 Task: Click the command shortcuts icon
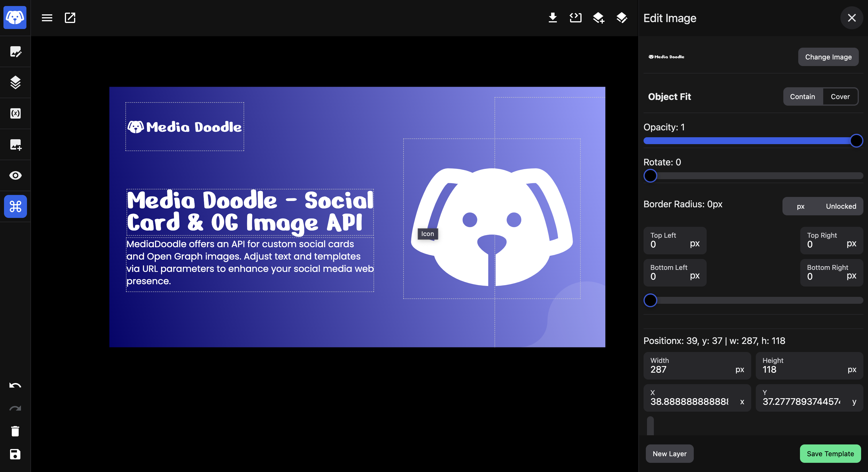pos(15,206)
